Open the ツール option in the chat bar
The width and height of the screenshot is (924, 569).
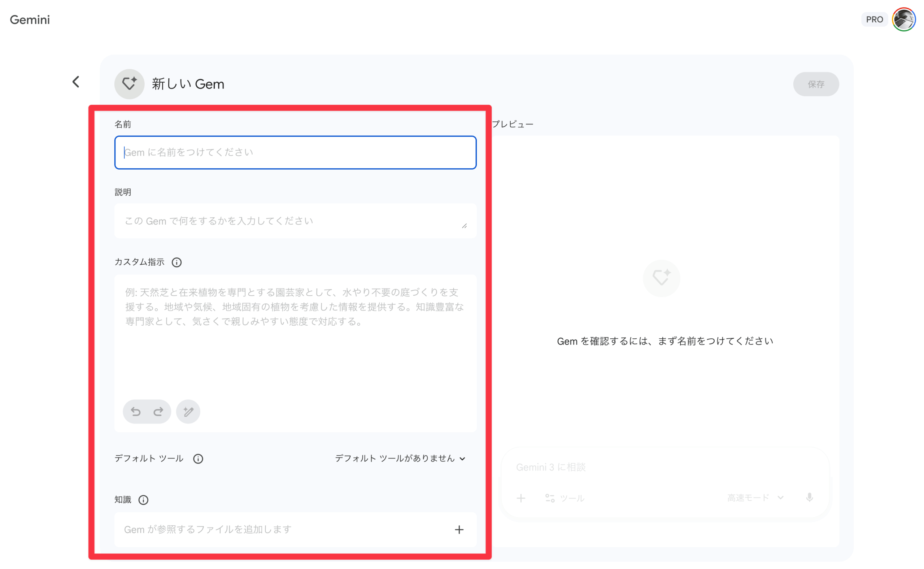[x=565, y=498]
